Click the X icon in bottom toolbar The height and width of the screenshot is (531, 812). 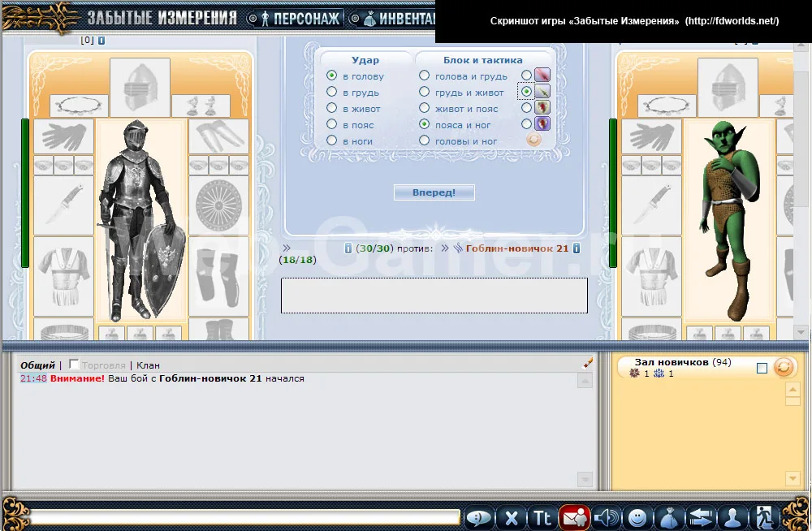point(511,517)
